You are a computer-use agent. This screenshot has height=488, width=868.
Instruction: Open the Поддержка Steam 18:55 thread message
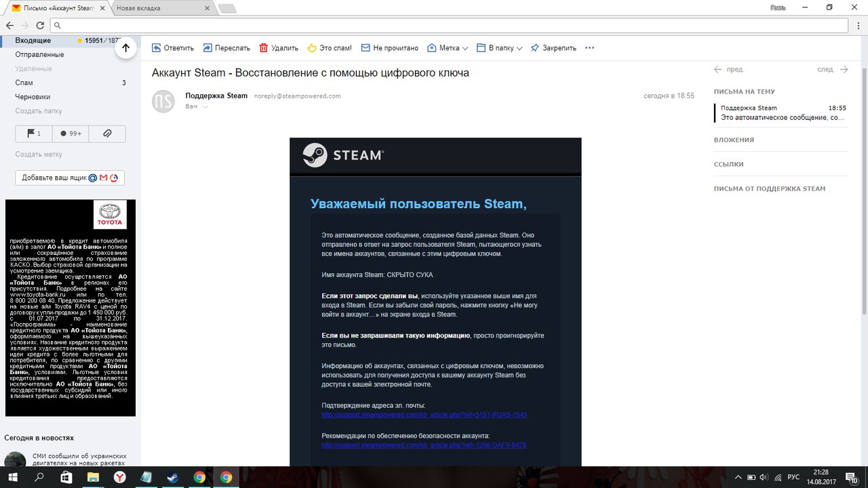[781, 113]
